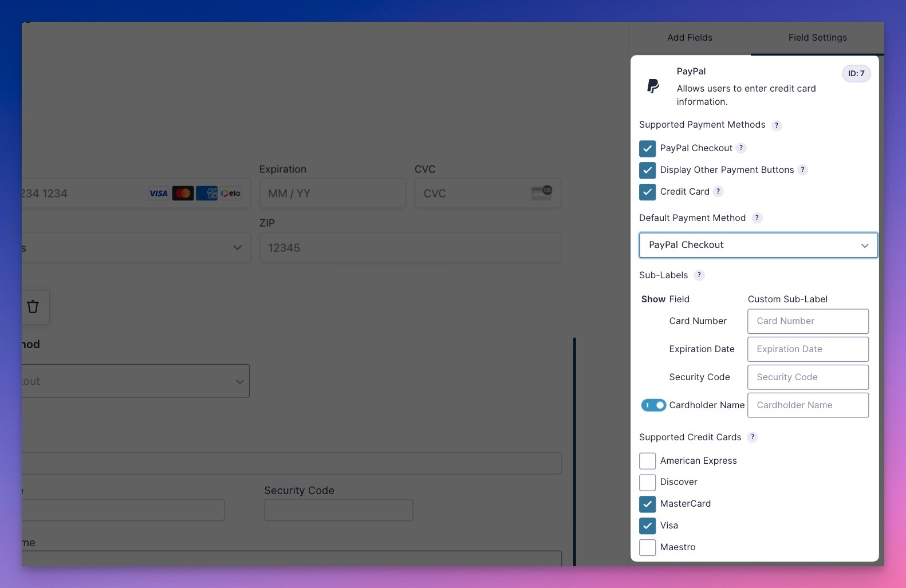The height and width of the screenshot is (588, 906).
Task: Uncheck Visa card support
Action: 647,526
